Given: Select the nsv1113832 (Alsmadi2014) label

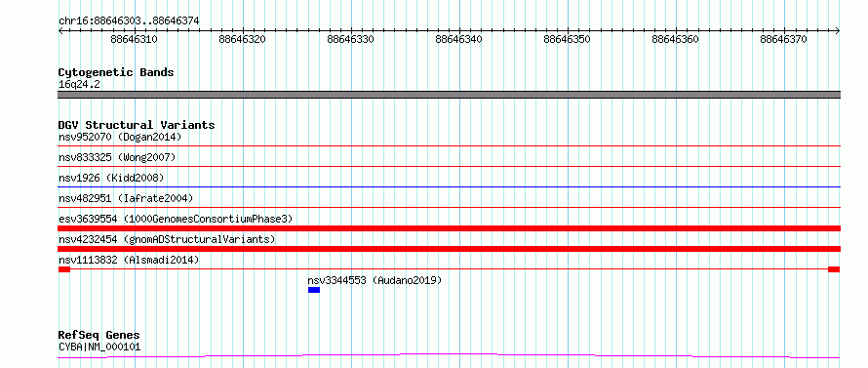Looking at the screenshot, I should tap(129, 260).
